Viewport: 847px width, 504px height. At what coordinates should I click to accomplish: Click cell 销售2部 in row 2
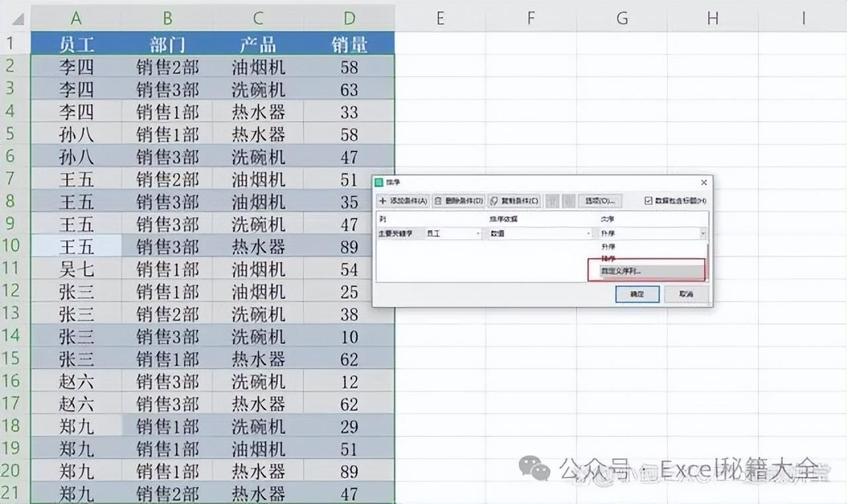[167, 66]
